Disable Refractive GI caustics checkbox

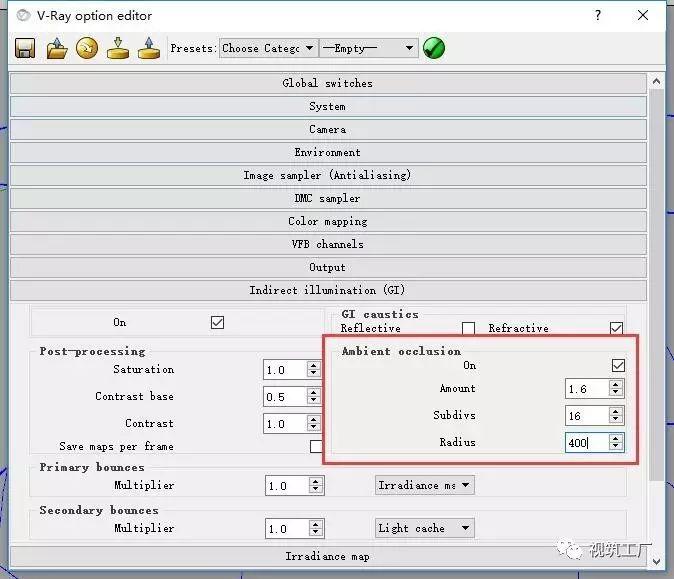(616, 328)
